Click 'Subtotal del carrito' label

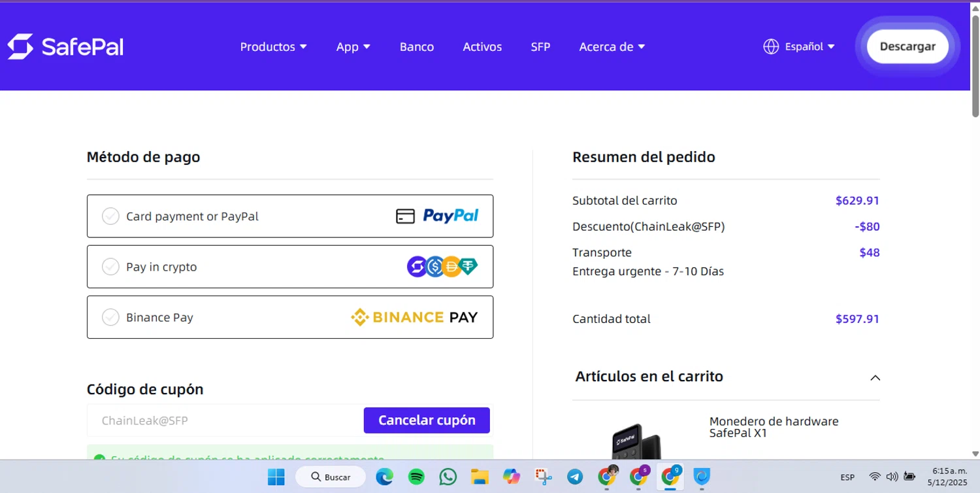coord(625,201)
